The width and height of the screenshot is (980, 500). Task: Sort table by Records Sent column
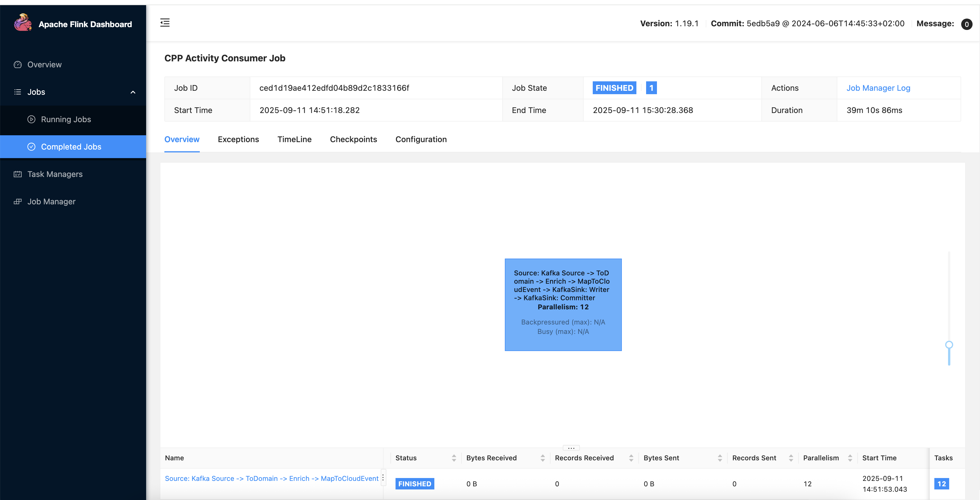click(791, 458)
